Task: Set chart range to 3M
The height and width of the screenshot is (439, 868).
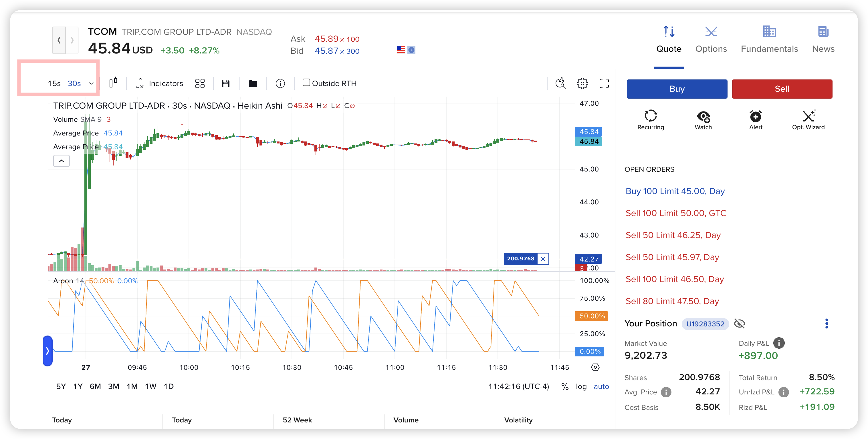Action: pyautogui.click(x=114, y=386)
